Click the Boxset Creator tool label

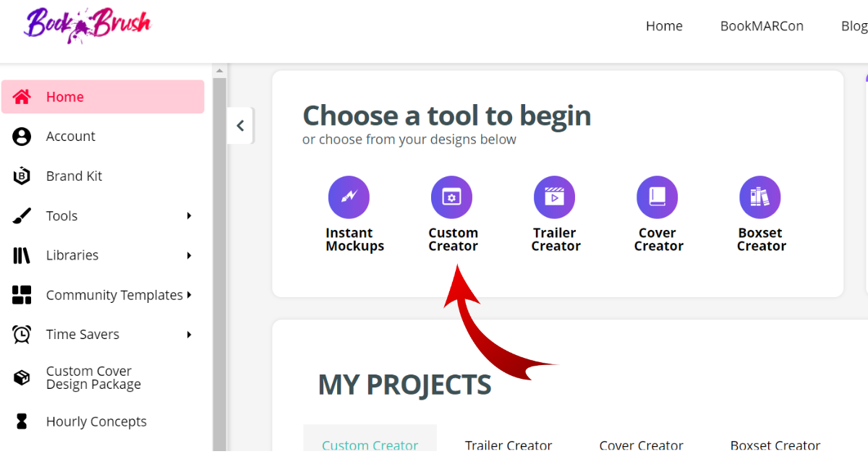761,239
